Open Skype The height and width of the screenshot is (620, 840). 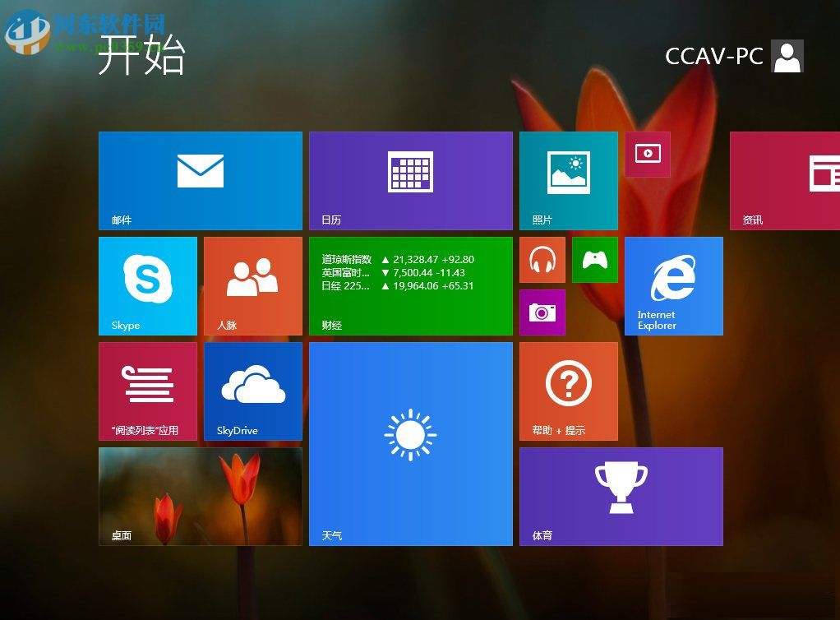[147, 285]
